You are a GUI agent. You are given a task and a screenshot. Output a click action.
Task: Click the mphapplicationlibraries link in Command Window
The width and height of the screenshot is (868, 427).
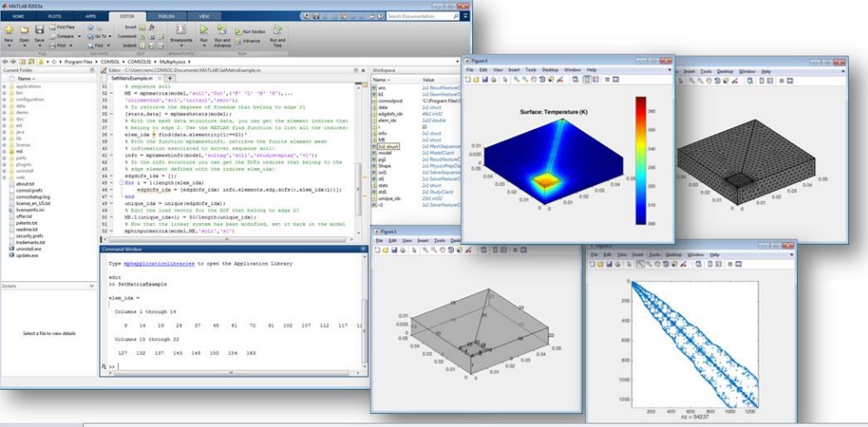(160, 264)
